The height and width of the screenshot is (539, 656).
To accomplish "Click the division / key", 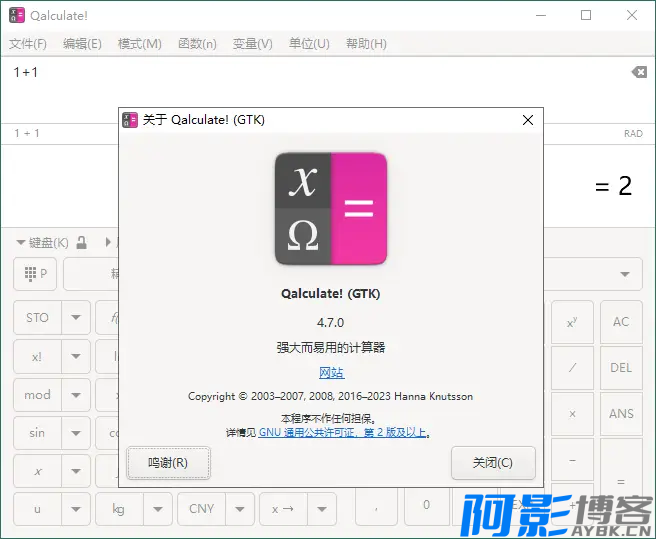I will [572, 368].
